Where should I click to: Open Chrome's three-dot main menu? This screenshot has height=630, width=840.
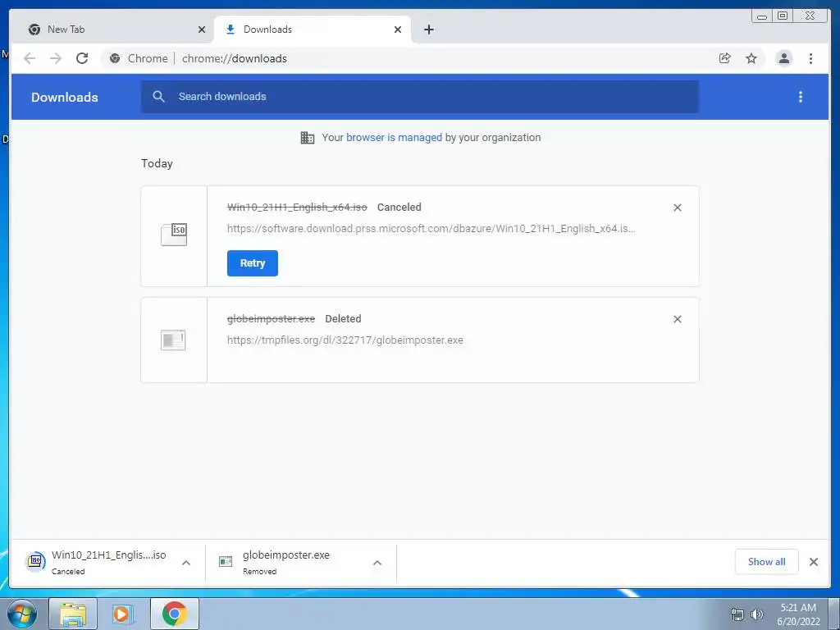[810, 58]
